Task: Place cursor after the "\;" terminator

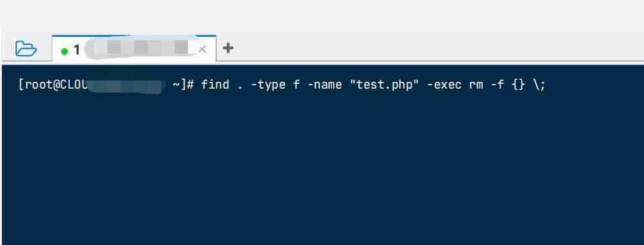Action: click(548, 85)
